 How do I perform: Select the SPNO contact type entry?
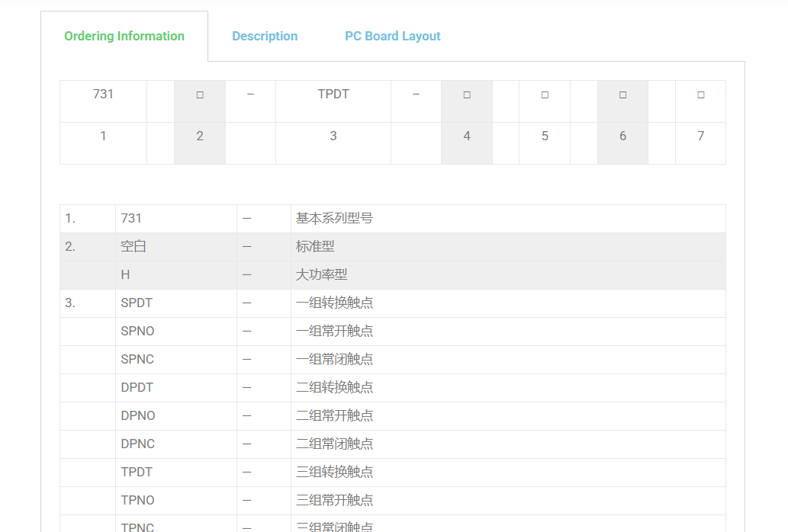137,331
